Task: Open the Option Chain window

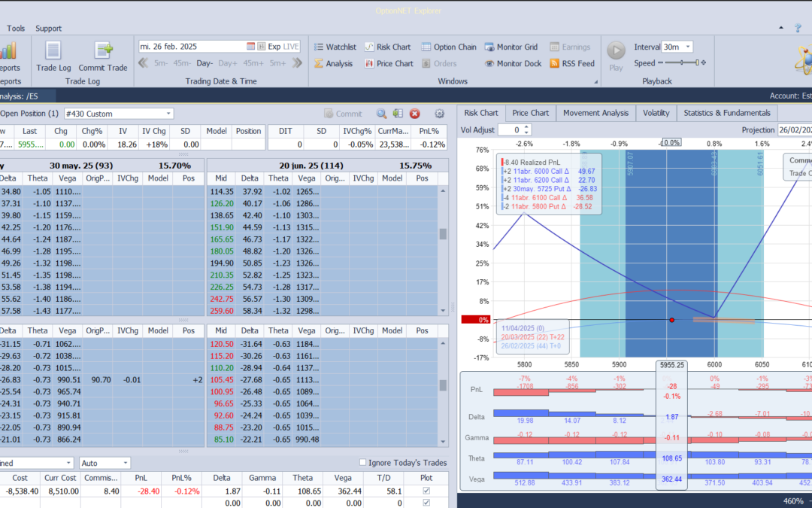Action: [x=448, y=47]
